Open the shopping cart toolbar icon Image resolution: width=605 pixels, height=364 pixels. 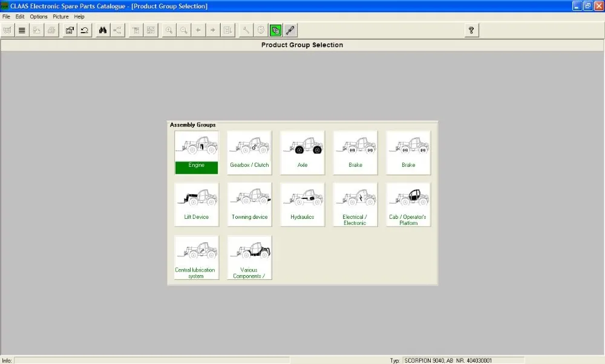pyautogui.click(x=7, y=30)
